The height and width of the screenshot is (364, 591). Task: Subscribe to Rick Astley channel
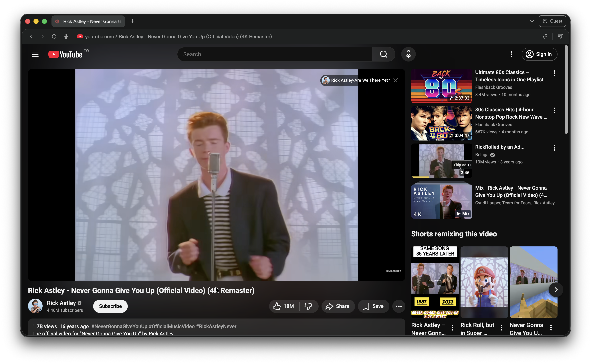point(110,306)
